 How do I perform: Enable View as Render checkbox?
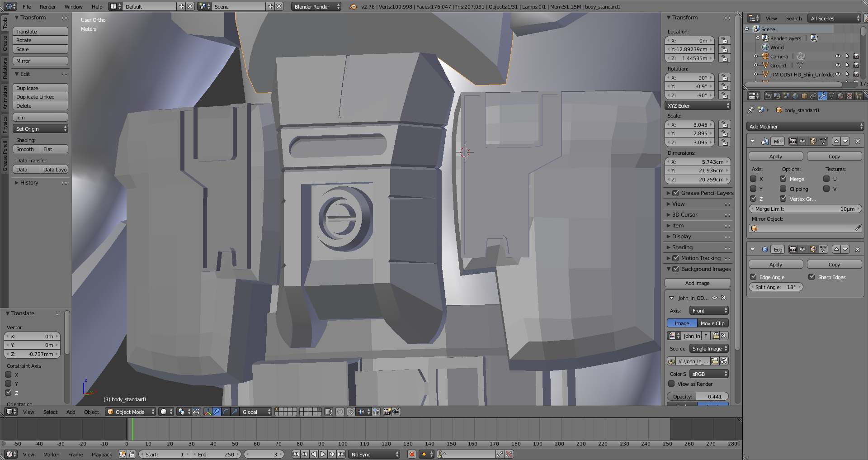(x=672, y=384)
